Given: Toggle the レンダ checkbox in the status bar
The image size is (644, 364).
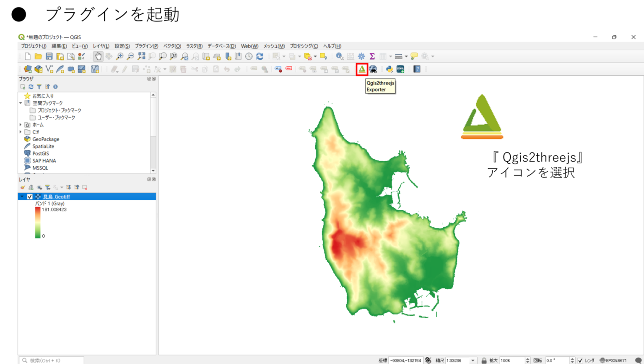Looking at the screenshot, I should pyautogui.click(x=580, y=360).
